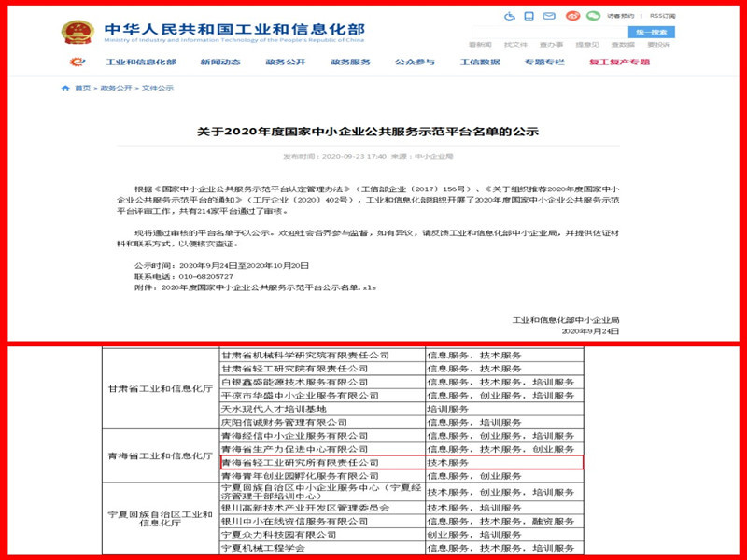
Task: Click the accessibility wheelchair icon
Action: pyautogui.click(x=510, y=16)
